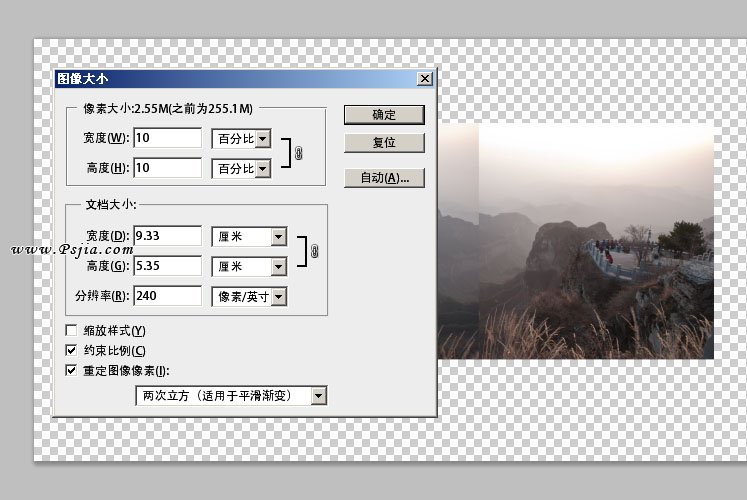Open the 自动(A)... settings button
The image size is (747, 500).
coord(384,178)
